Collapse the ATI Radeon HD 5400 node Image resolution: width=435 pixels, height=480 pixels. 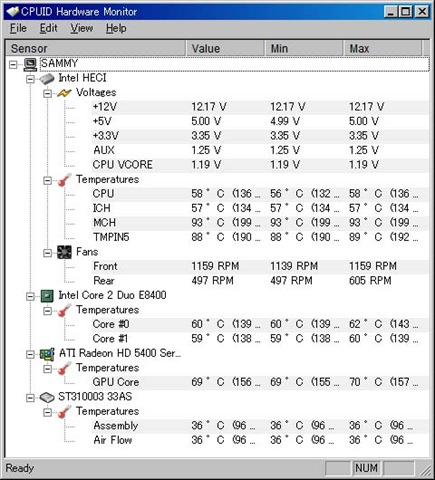[x=30, y=354]
